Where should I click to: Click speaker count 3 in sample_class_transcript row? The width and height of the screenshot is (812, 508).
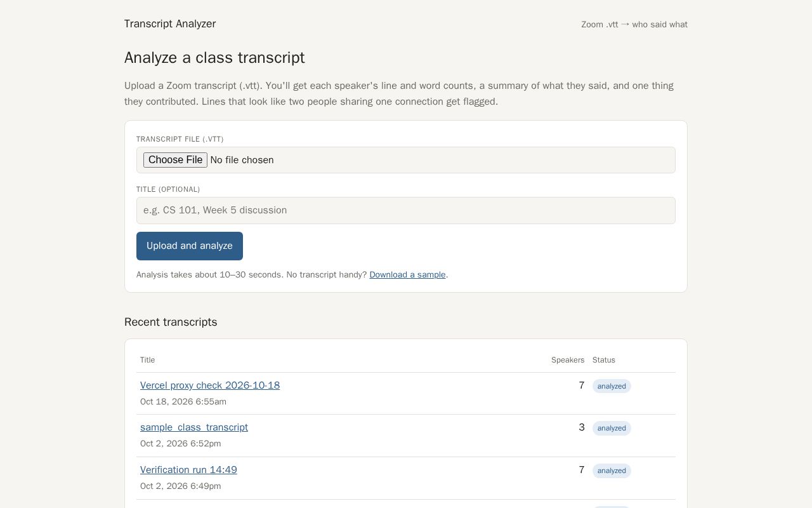click(582, 427)
